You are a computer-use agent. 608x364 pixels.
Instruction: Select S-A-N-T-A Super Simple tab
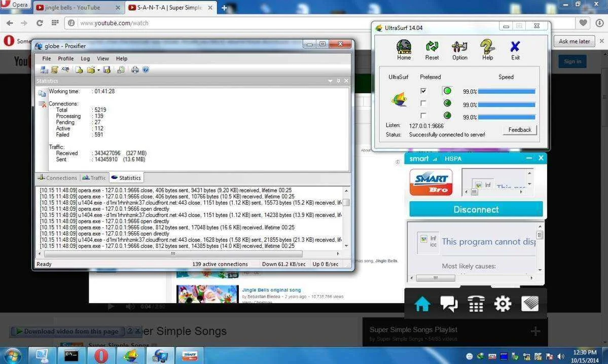click(169, 8)
